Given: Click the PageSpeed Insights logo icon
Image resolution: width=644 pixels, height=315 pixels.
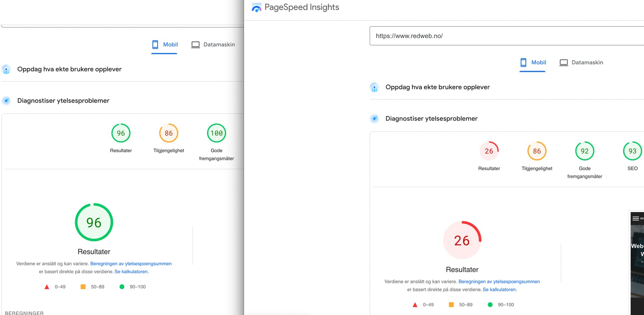Looking at the screenshot, I should 257,7.
